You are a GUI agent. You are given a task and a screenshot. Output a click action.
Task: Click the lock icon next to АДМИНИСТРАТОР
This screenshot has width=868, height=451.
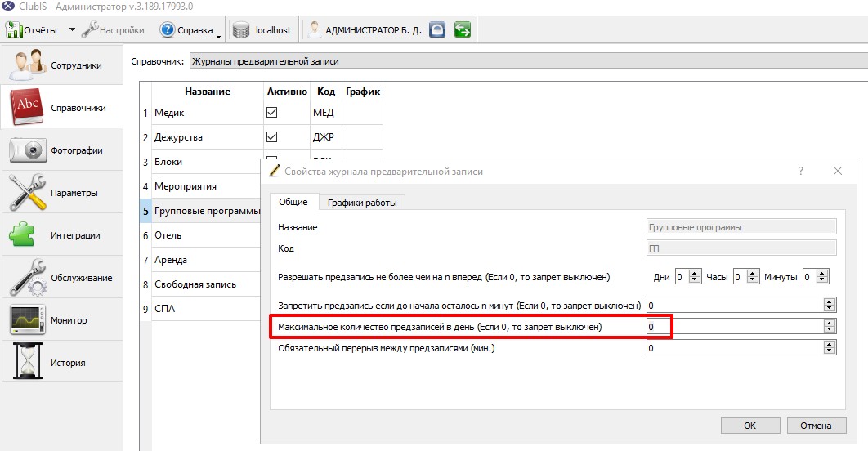click(437, 29)
